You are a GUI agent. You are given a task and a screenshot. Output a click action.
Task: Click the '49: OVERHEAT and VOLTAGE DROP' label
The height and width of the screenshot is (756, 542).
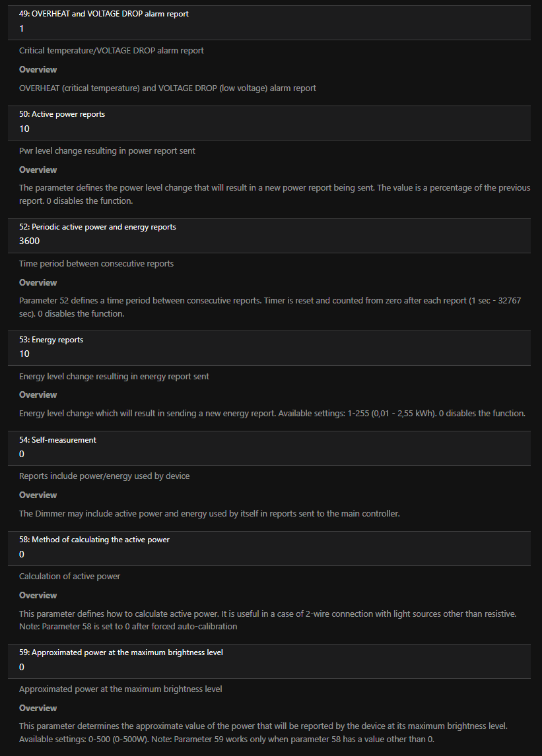point(104,14)
